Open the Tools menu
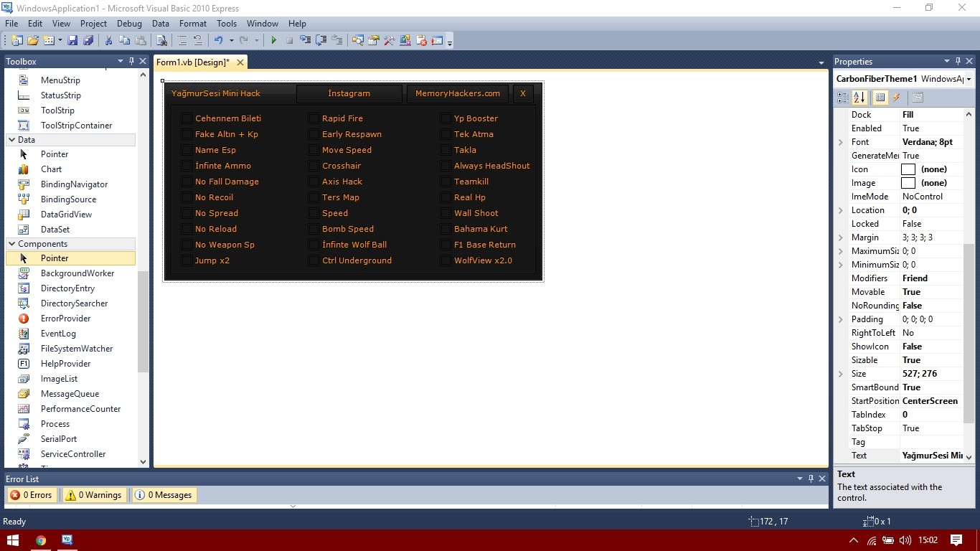The height and width of the screenshot is (551, 980). (227, 24)
